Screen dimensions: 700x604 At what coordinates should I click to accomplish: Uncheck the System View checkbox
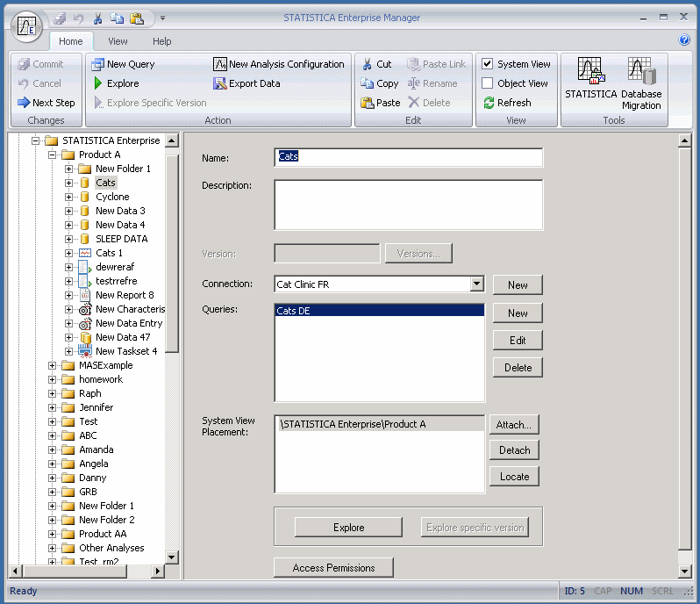coord(488,64)
